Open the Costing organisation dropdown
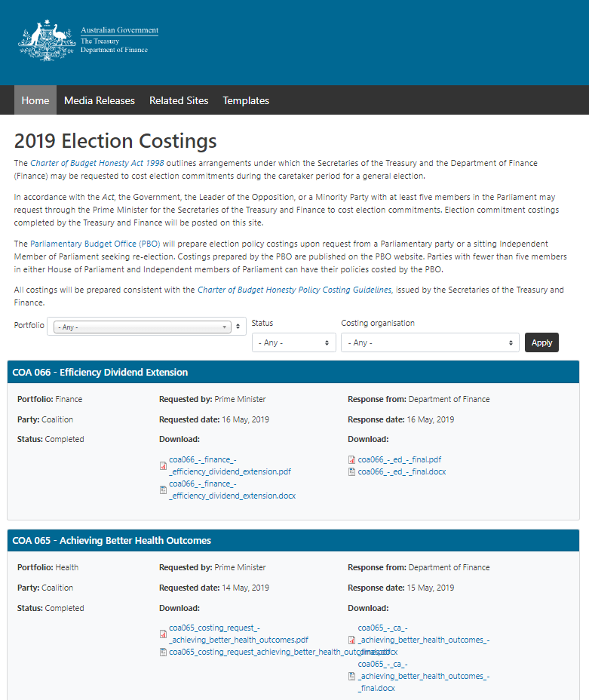Screen dimensions: 589x700 [x=430, y=342]
